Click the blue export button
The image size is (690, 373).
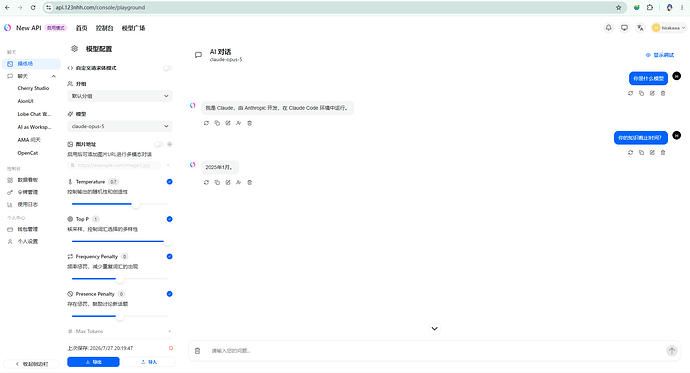point(93,362)
